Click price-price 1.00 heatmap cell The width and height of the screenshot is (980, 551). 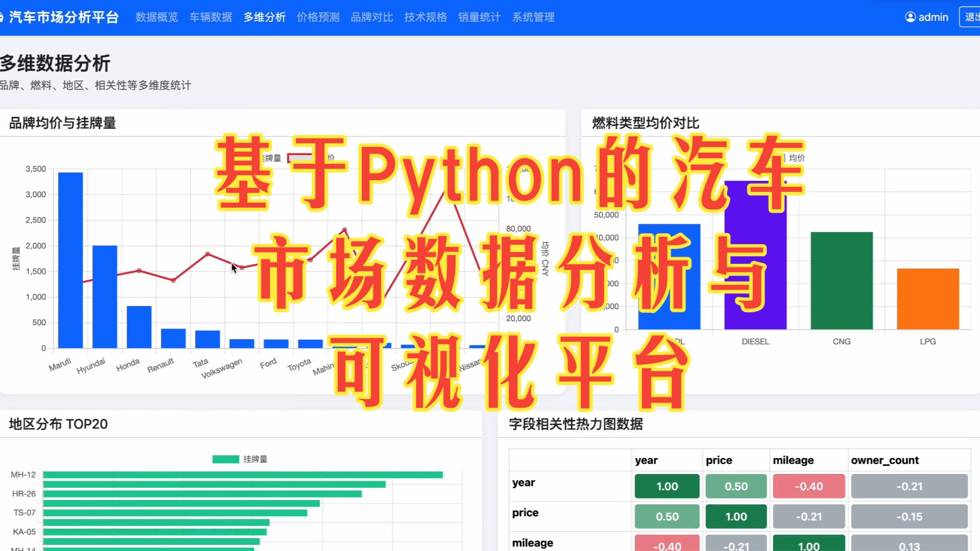(x=736, y=516)
